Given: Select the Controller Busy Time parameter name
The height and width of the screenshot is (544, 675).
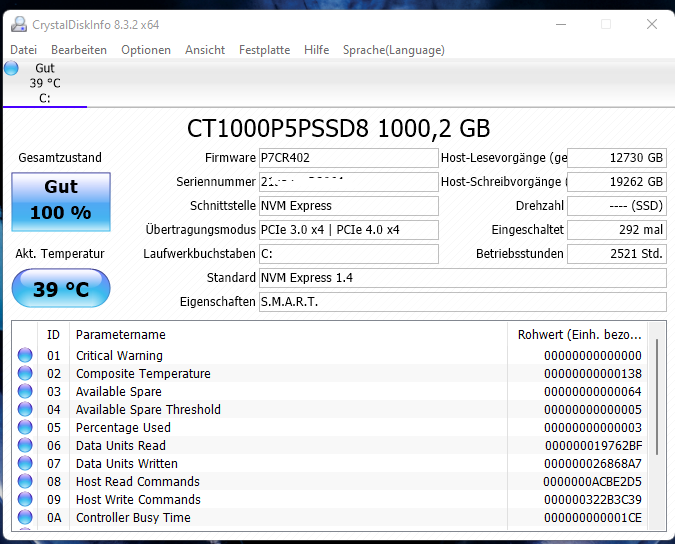Looking at the screenshot, I should [133, 518].
